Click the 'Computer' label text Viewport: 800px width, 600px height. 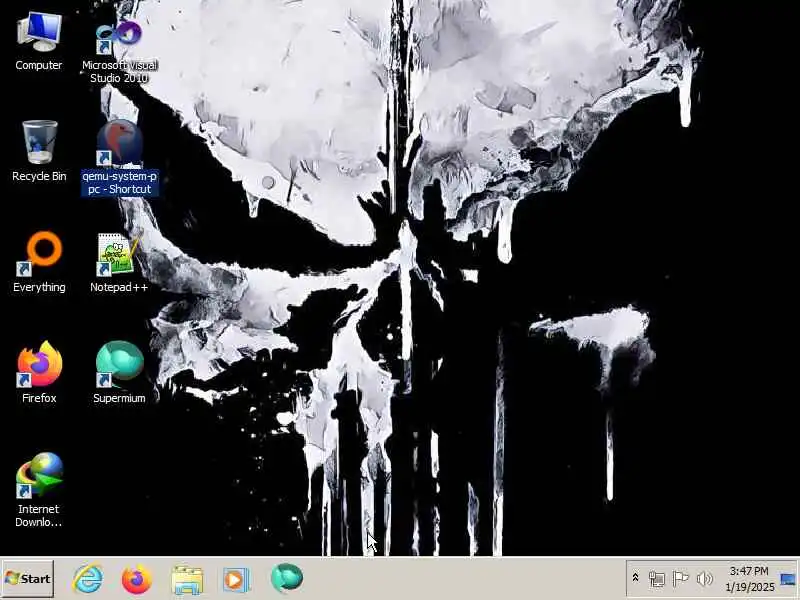pyautogui.click(x=39, y=65)
